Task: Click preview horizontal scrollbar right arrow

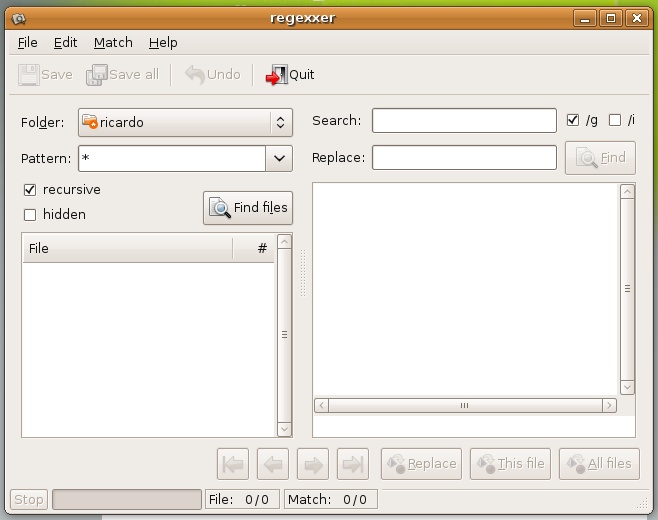Action: tap(609, 405)
